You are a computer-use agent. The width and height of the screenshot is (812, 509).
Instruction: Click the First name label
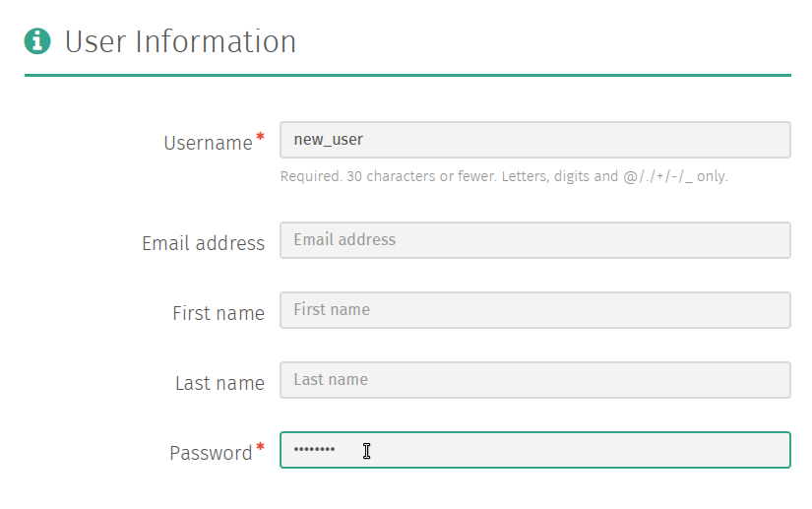point(219,313)
